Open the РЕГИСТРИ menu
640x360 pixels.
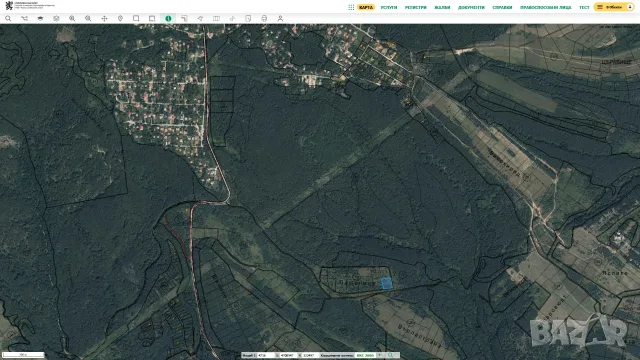416,7
